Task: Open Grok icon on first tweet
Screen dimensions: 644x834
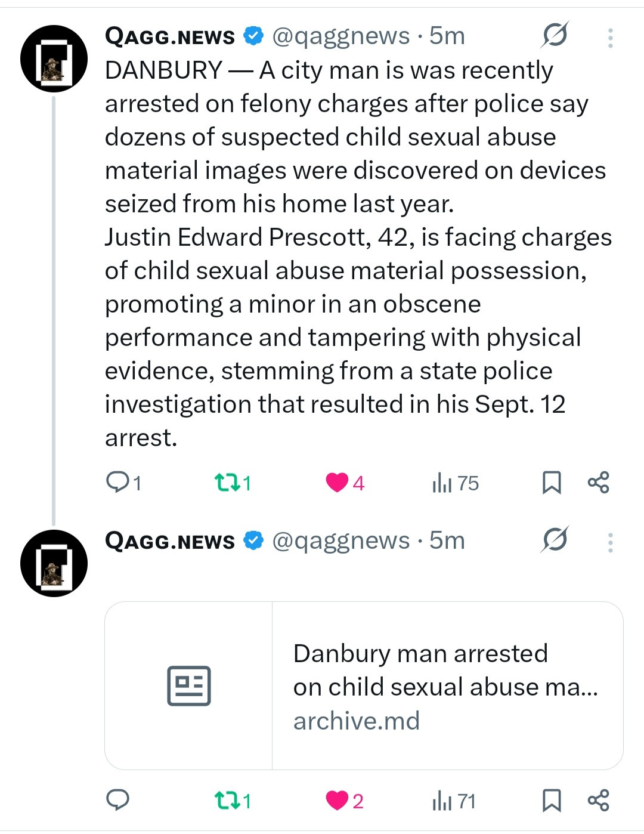Action: (x=555, y=36)
